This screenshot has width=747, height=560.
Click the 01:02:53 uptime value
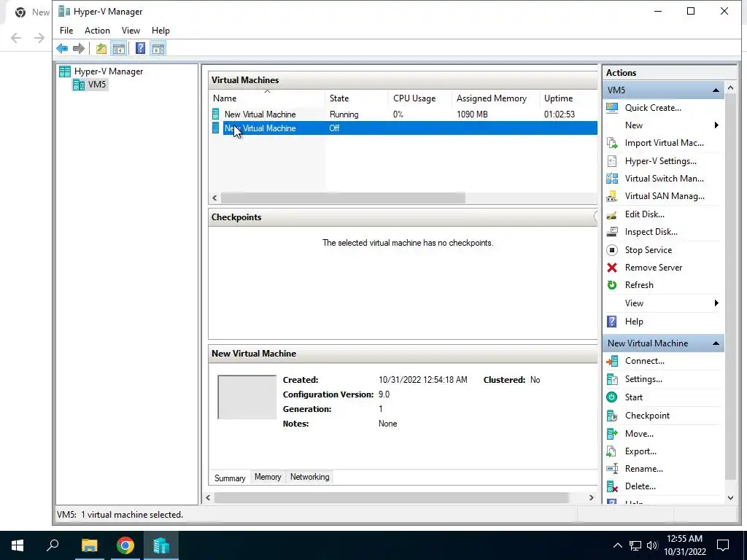[560, 114]
